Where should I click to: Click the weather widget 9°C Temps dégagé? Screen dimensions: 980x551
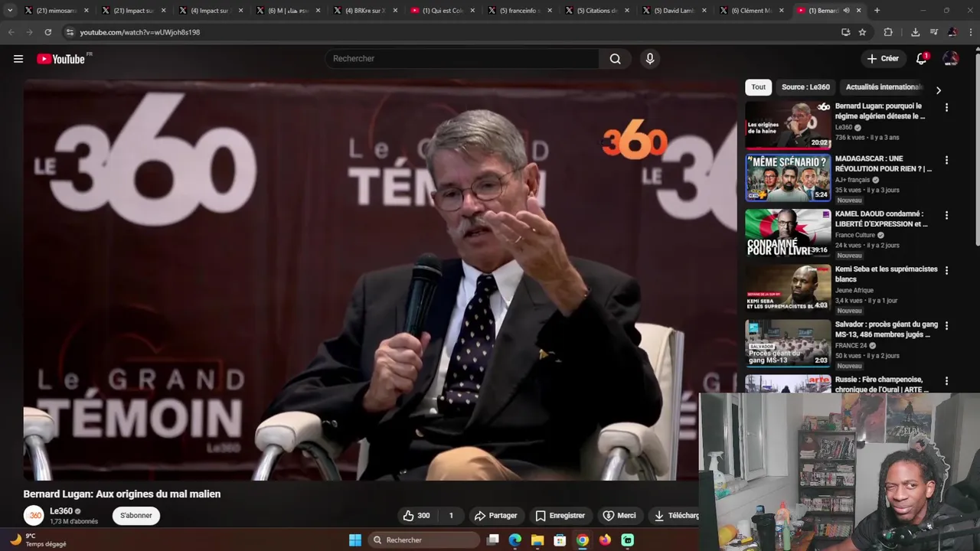pos(38,540)
